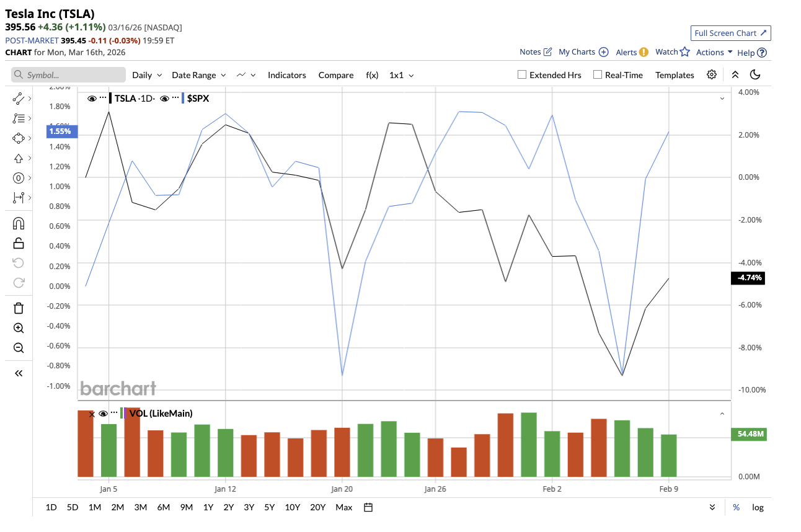Viewport: 801px width, 532px height.
Task: Click the Alerts warning icon
Action: pyautogui.click(x=644, y=52)
